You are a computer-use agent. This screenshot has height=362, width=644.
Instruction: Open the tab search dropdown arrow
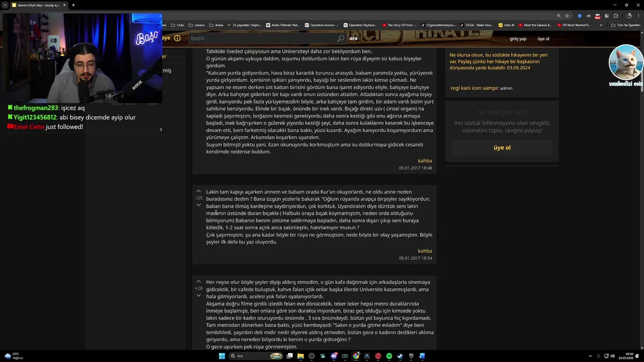pyautogui.click(x=5, y=5)
